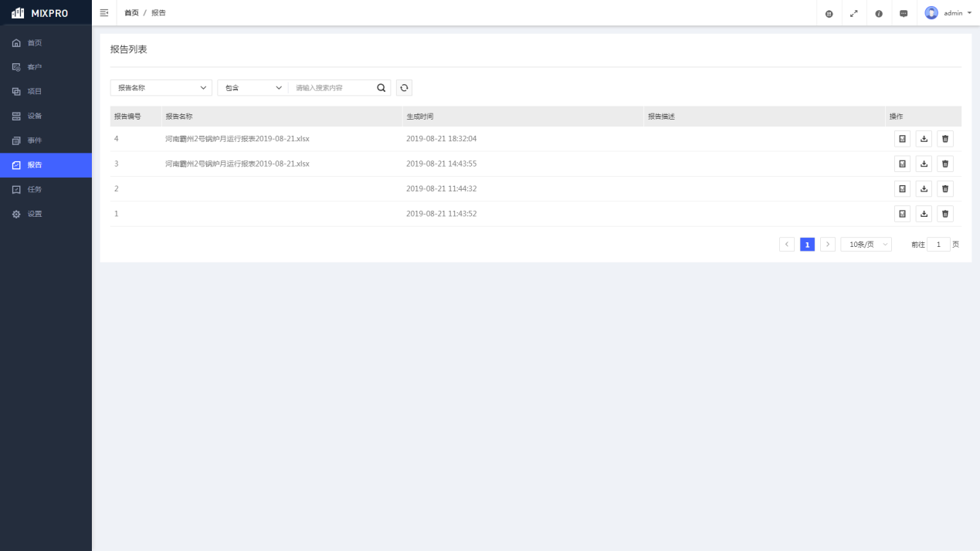
Task: Download report number 4
Action: click(x=924, y=139)
